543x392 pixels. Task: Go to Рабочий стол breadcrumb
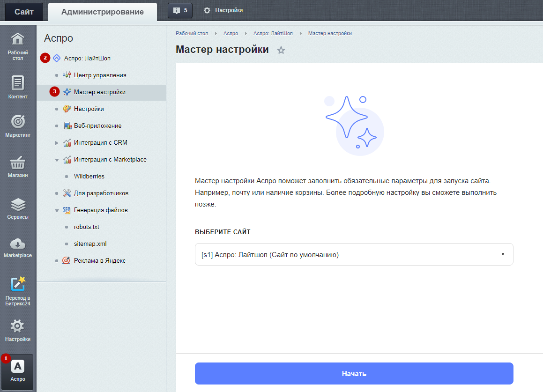tap(192, 33)
